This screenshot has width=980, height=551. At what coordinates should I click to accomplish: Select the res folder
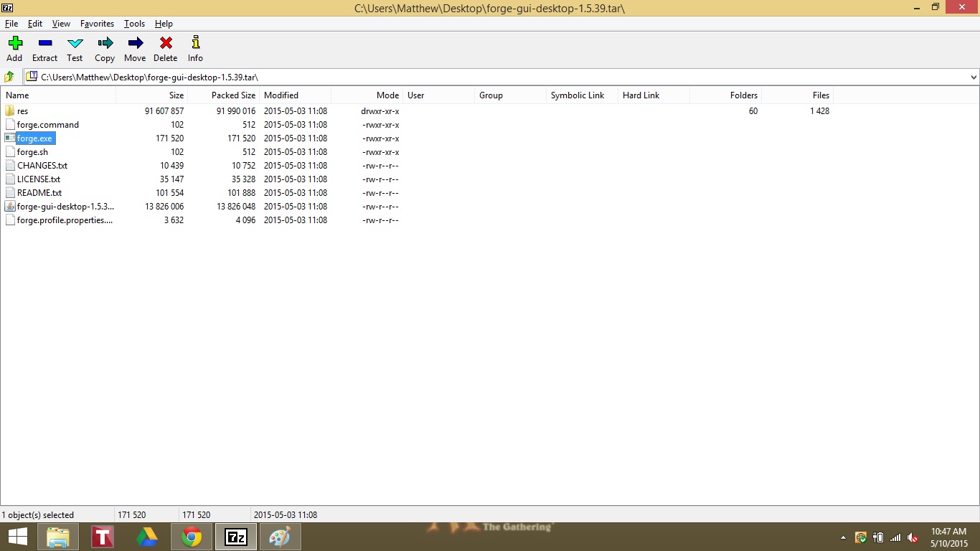pyautogui.click(x=22, y=111)
